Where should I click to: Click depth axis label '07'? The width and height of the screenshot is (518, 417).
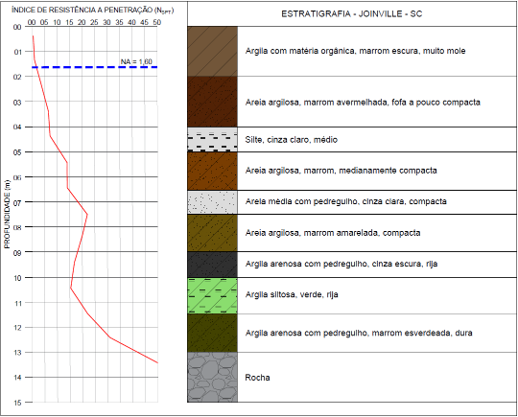[x=17, y=203]
